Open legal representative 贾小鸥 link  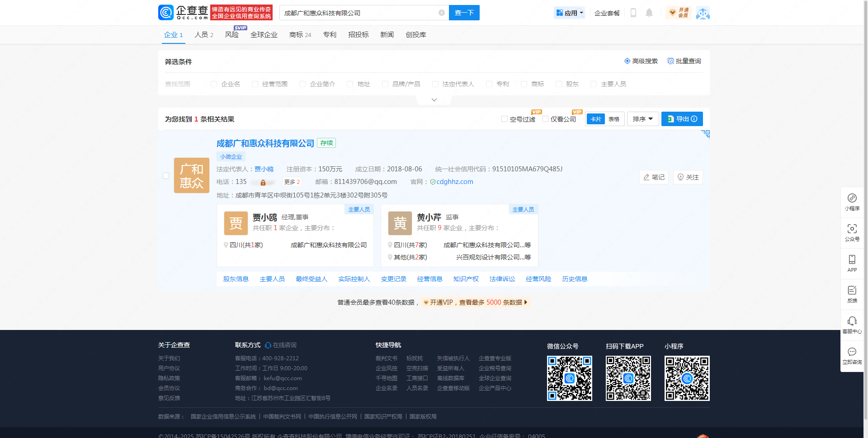point(264,169)
